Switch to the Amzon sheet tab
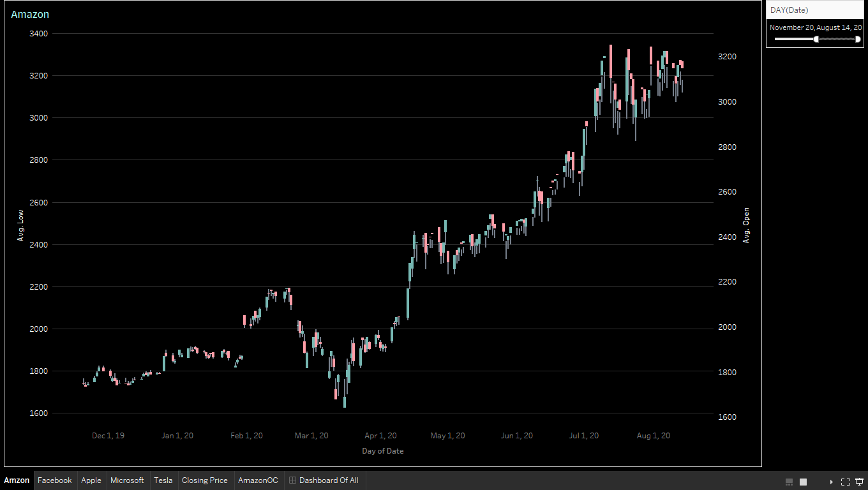The height and width of the screenshot is (490, 868). [x=17, y=480]
